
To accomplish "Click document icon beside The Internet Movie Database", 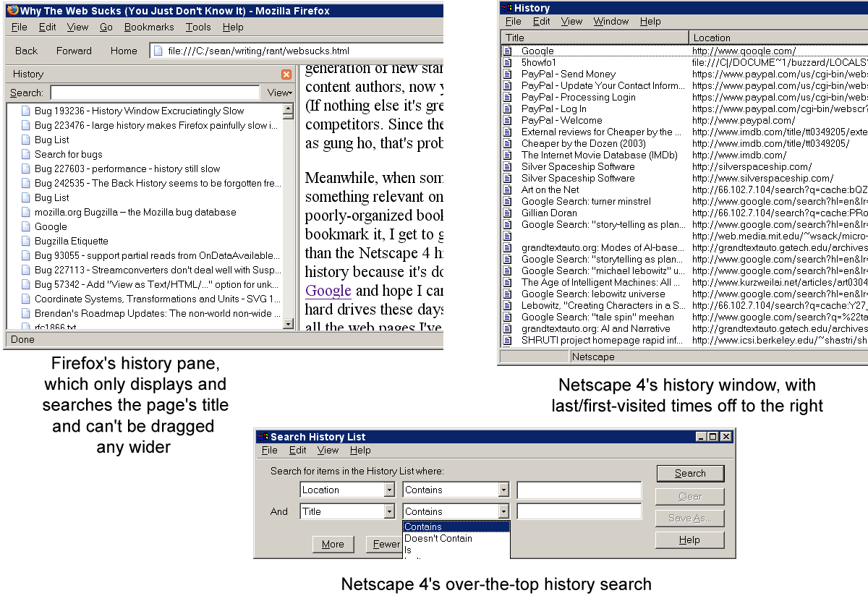I will click(507, 155).
